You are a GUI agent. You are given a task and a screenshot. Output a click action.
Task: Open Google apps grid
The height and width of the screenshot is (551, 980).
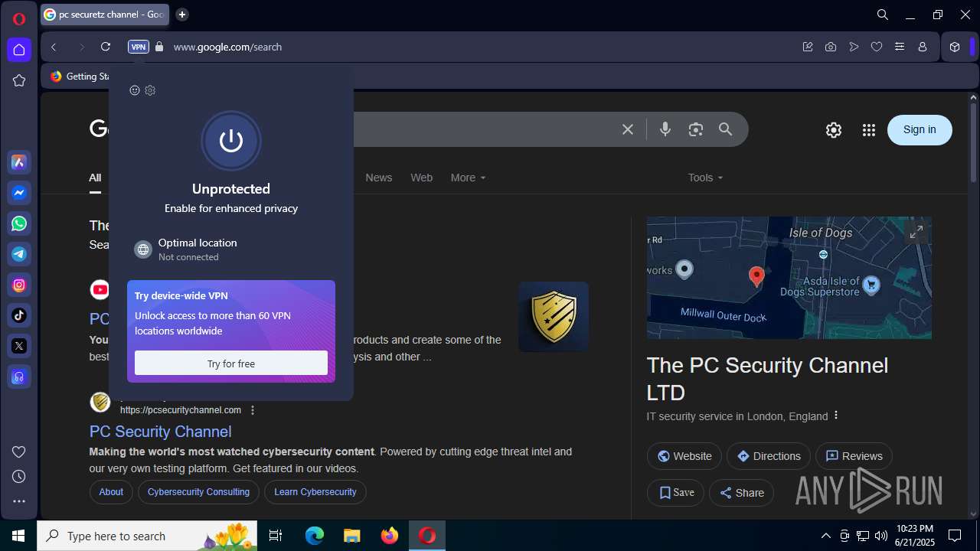(868, 130)
